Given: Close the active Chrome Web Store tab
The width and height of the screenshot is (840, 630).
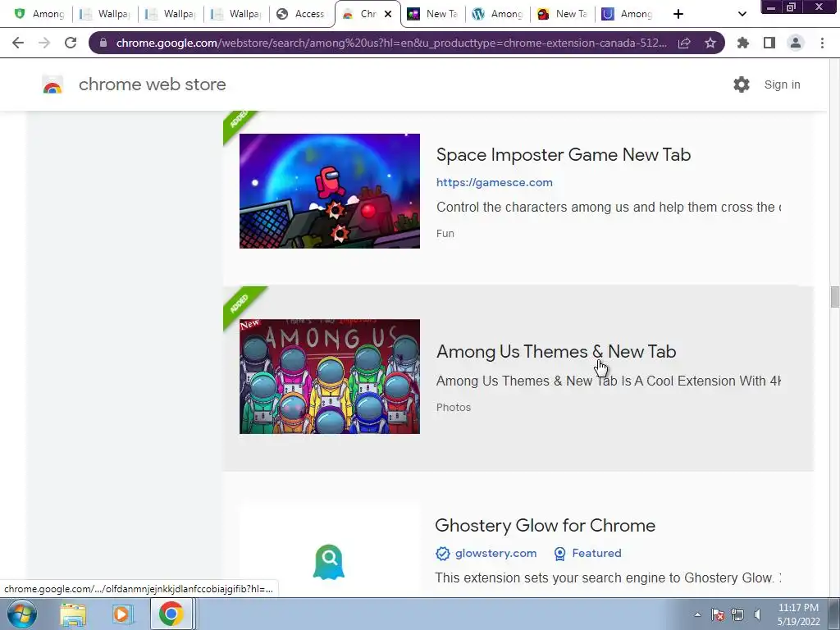Looking at the screenshot, I should tap(388, 14).
